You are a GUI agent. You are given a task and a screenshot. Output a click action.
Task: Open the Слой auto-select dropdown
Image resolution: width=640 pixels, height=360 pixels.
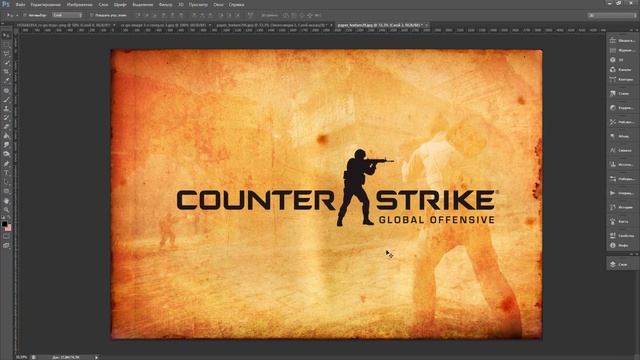point(67,15)
